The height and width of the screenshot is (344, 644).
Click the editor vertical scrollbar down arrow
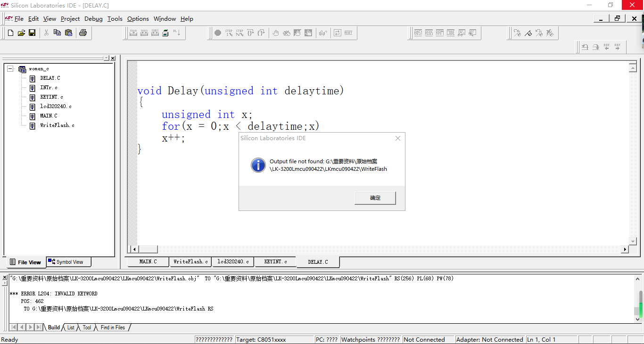coord(633,241)
